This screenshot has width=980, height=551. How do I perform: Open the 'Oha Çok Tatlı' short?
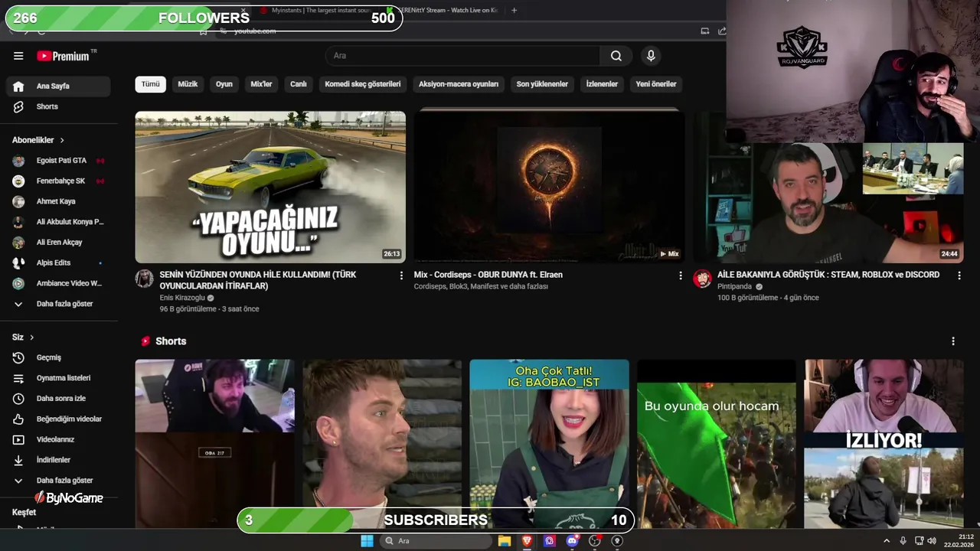pyautogui.click(x=550, y=444)
